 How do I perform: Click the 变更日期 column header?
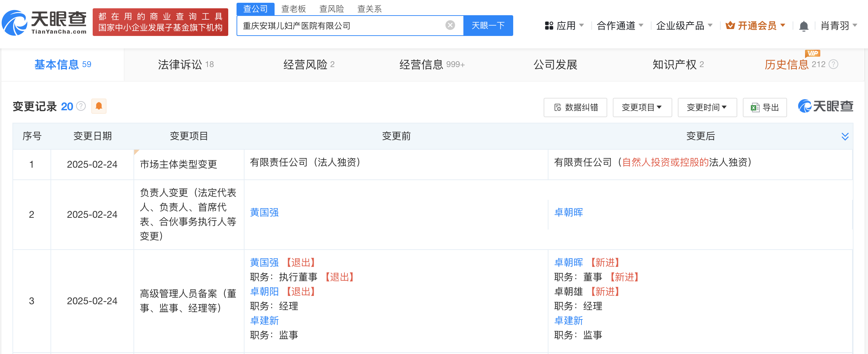coord(92,136)
